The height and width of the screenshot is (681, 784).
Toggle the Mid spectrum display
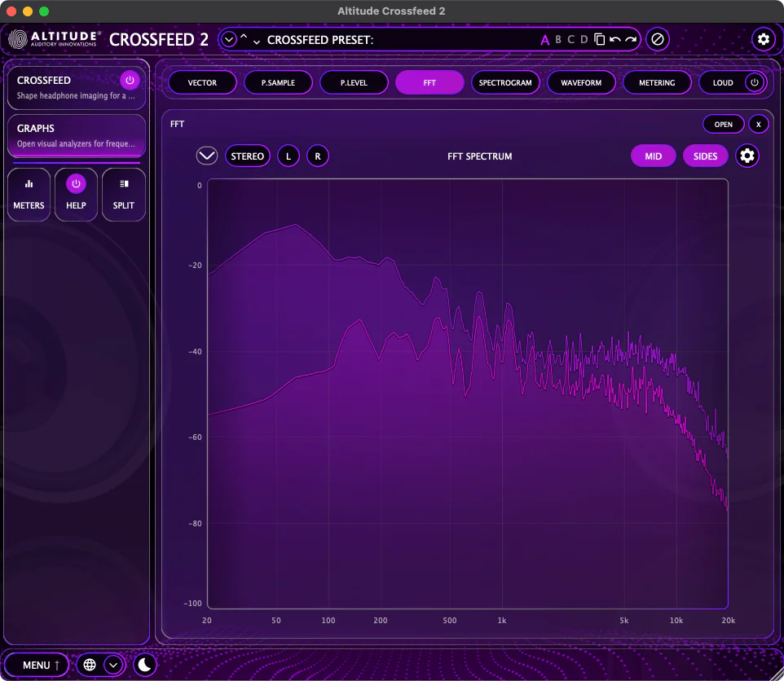[653, 156]
